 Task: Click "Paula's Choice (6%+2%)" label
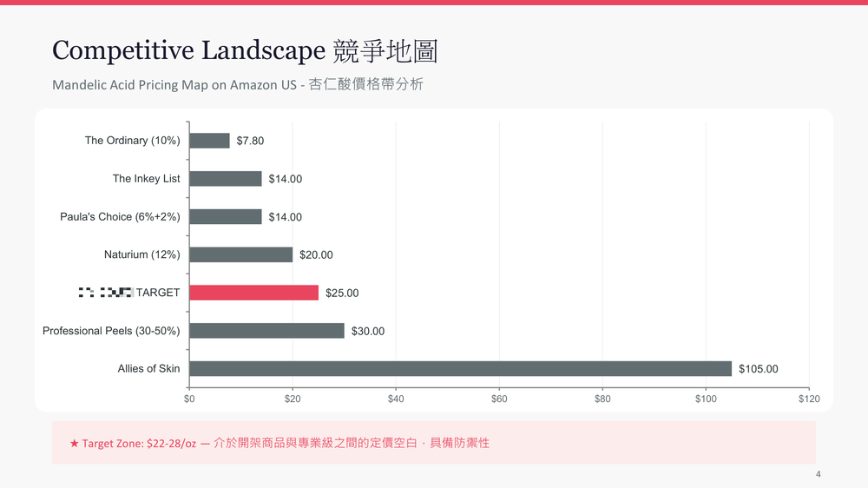point(120,216)
